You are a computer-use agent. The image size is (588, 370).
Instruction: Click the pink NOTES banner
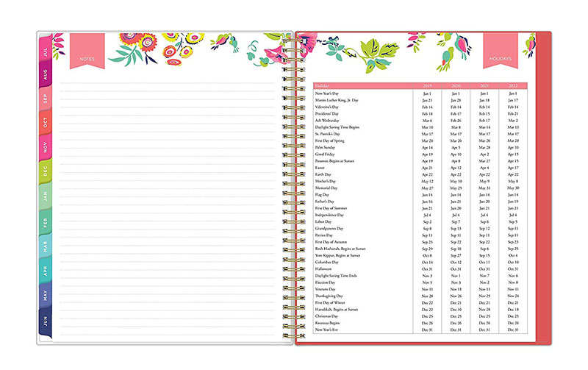click(x=87, y=57)
